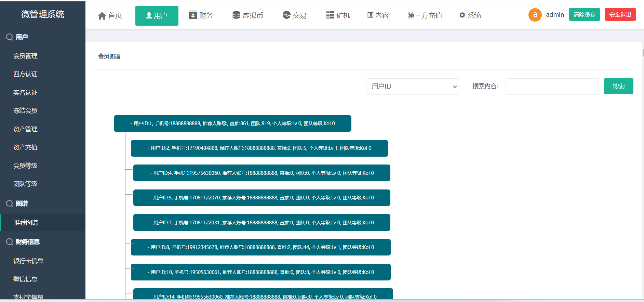The width and height of the screenshot is (644, 302).
Task: Click the gear icon beside 系统
Action: tap(462, 15)
